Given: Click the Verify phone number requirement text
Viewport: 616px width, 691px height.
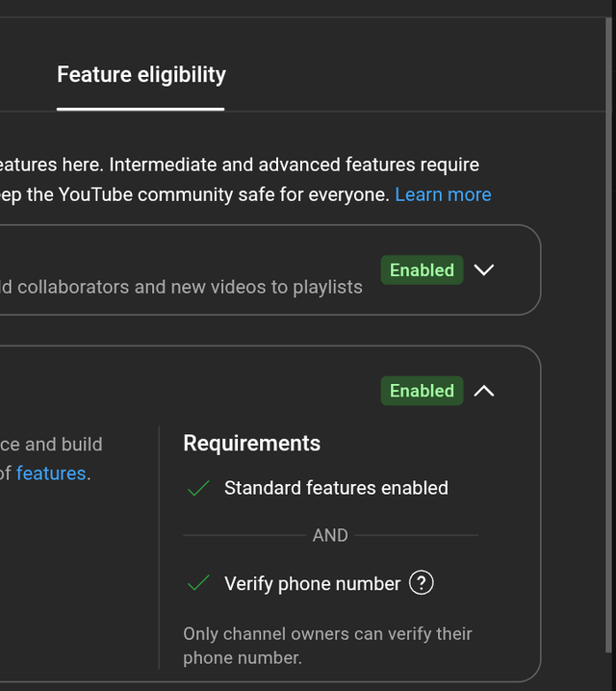Looking at the screenshot, I should [x=312, y=583].
